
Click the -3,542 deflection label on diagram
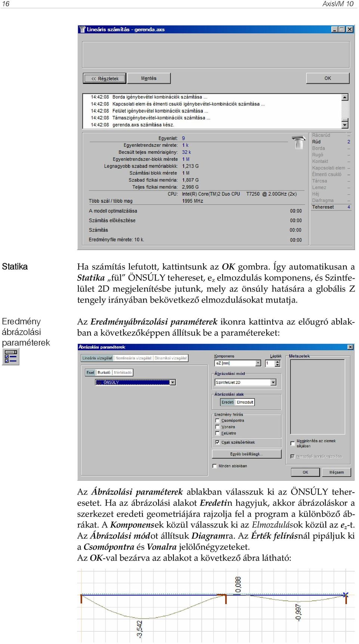[139, 629]
